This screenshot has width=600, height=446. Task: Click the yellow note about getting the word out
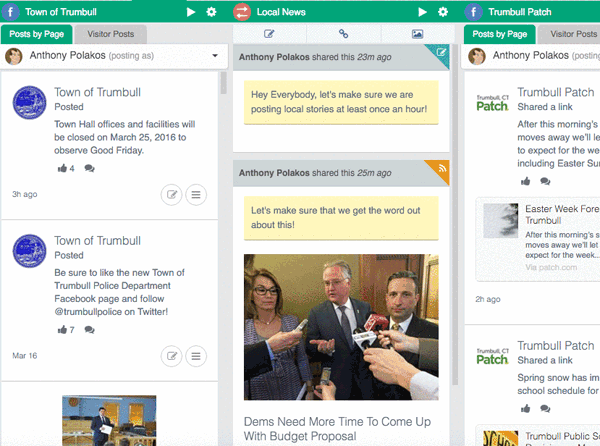tap(341, 218)
